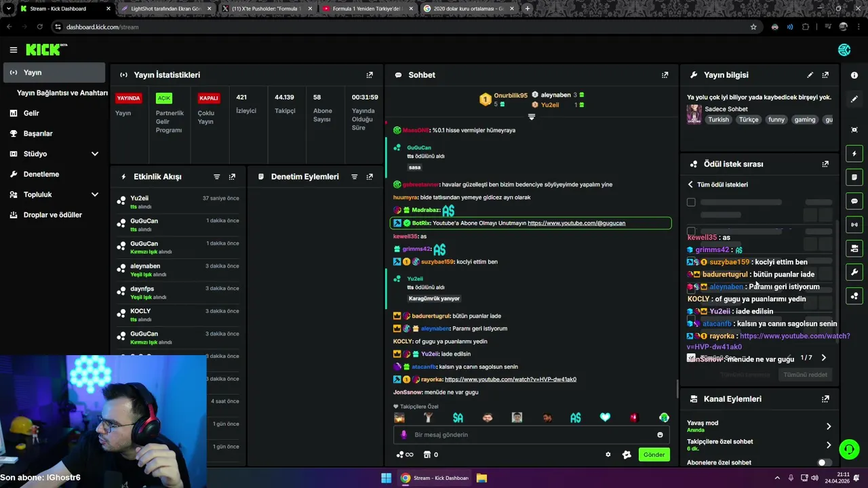Click the purple microphone icon in the message box
Viewport: 868px width, 488px height.
click(x=403, y=435)
